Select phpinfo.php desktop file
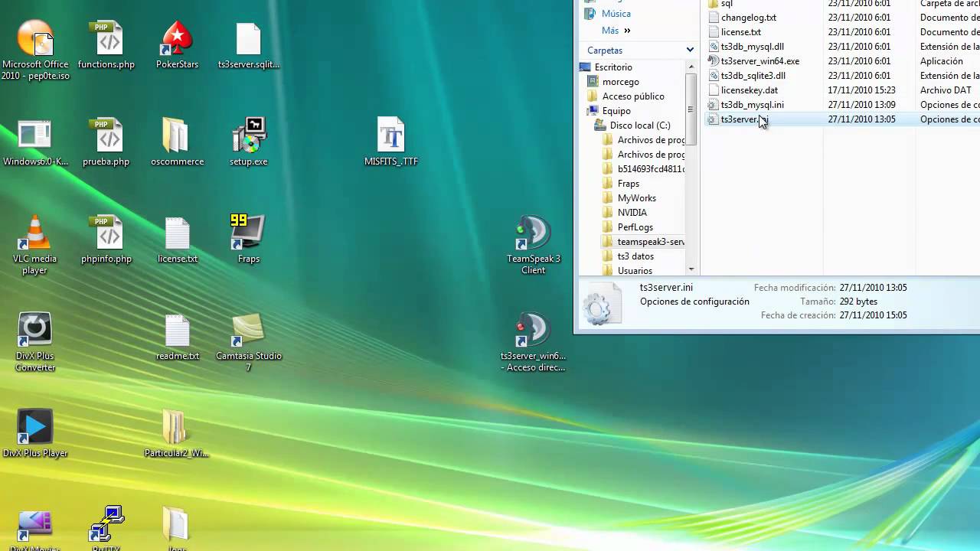 pyautogui.click(x=106, y=240)
